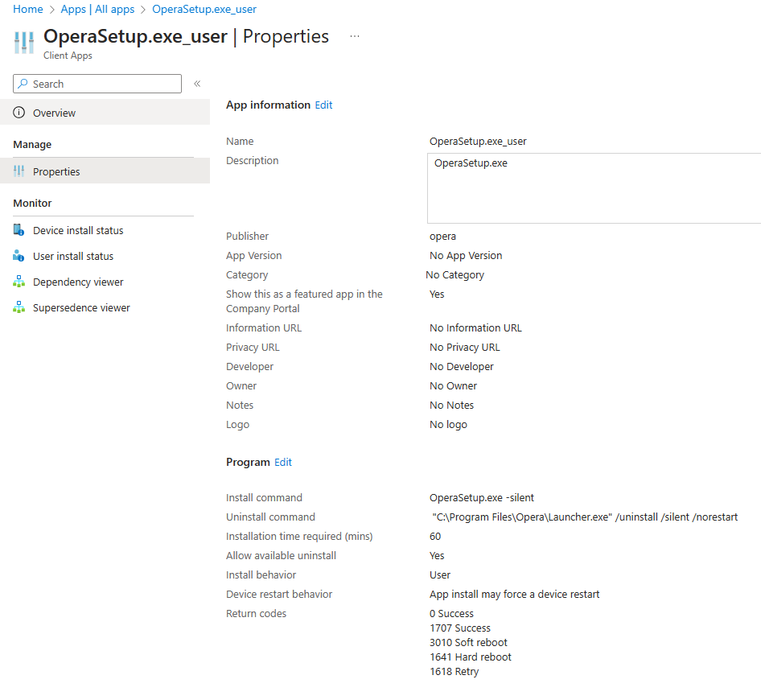Click the Show as featured app value Yes
This screenshot has height=700, width=761.
coord(436,294)
